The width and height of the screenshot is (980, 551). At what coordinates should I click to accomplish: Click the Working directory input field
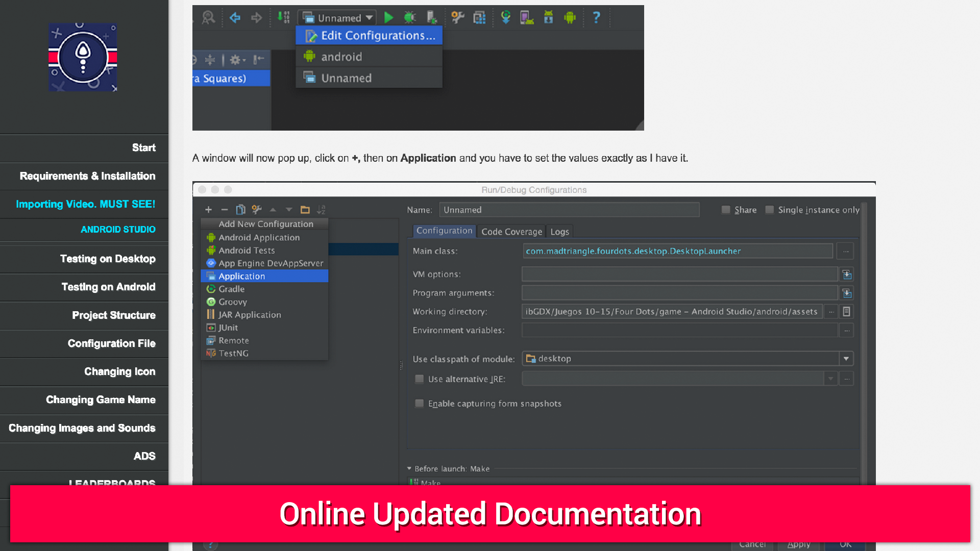[672, 312]
